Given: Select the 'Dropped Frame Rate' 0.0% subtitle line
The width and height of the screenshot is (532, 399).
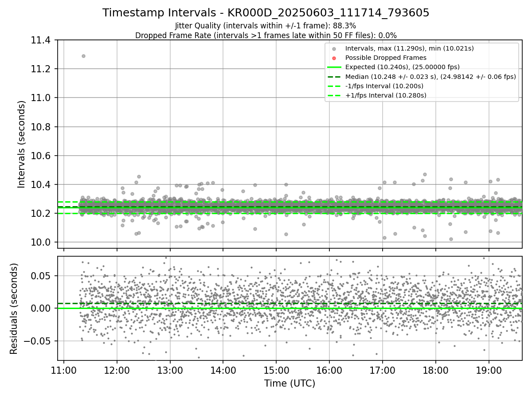Looking at the screenshot, I should (x=266, y=35).
